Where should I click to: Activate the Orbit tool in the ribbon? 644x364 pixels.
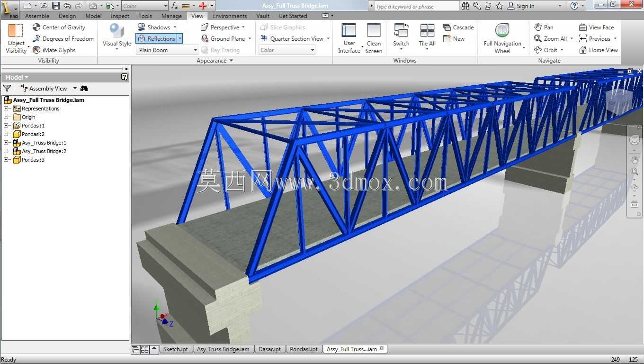(x=546, y=50)
